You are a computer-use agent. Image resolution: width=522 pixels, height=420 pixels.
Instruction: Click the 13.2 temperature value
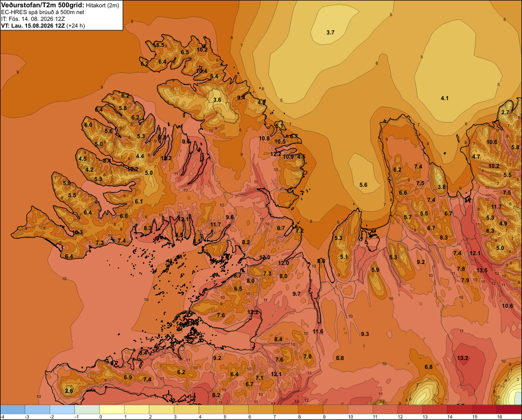pyautogui.click(x=462, y=358)
